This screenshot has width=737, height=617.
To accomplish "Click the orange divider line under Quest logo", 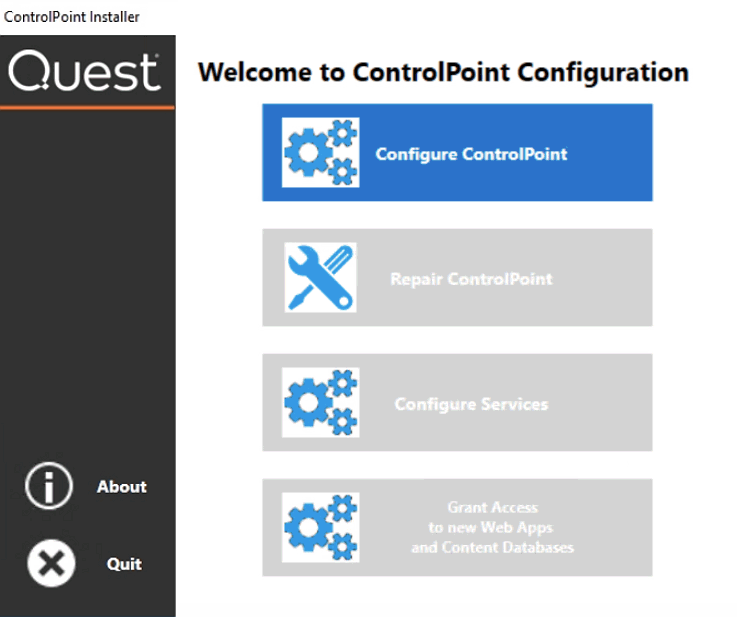I will coord(88,107).
